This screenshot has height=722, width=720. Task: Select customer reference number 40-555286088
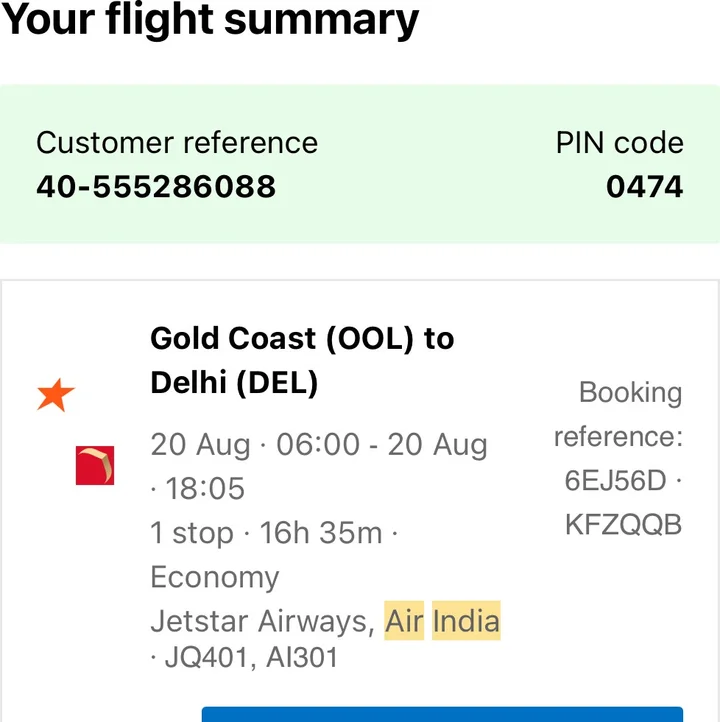156,186
